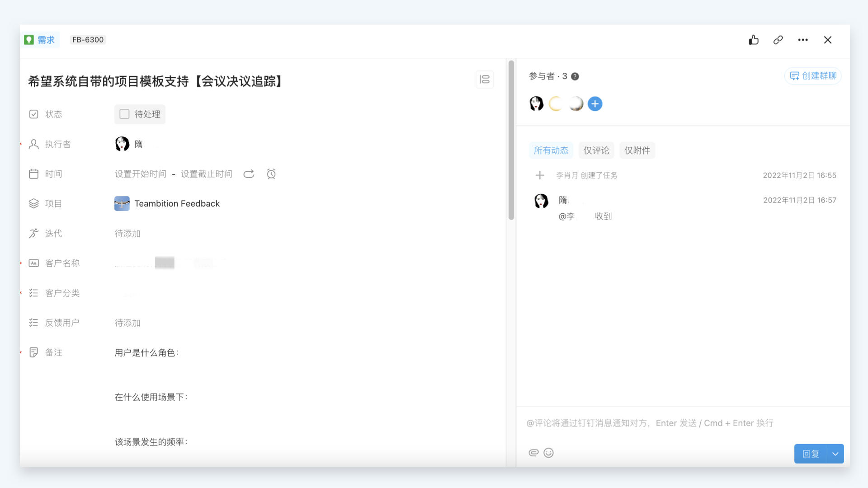
Task: Copy task link via chain icon
Action: tap(778, 40)
